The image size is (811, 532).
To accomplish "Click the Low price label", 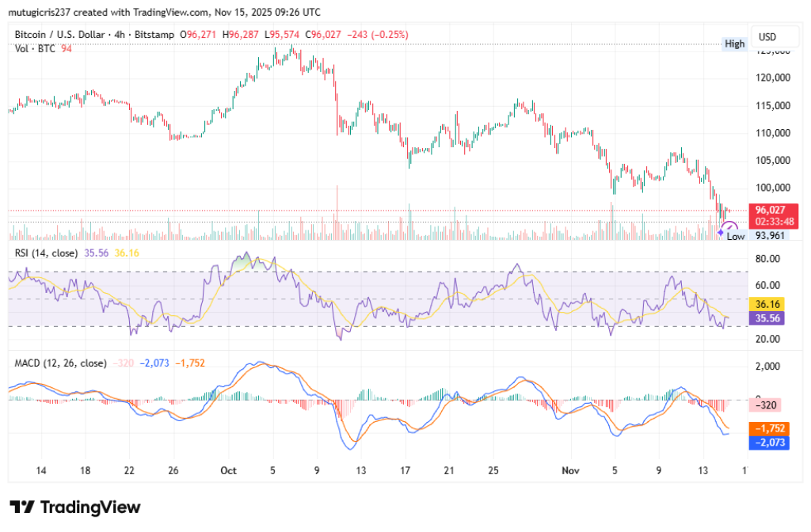I will tap(736, 236).
